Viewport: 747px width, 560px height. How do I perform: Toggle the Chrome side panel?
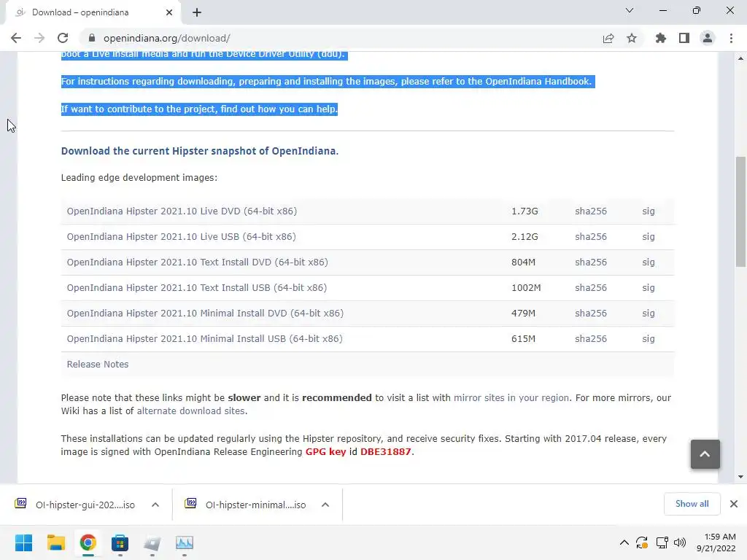[x=684, y=38]
